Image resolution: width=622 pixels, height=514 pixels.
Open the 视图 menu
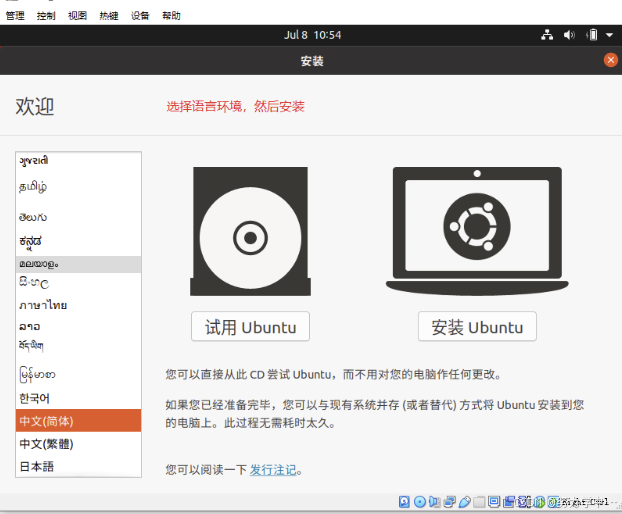77,15
